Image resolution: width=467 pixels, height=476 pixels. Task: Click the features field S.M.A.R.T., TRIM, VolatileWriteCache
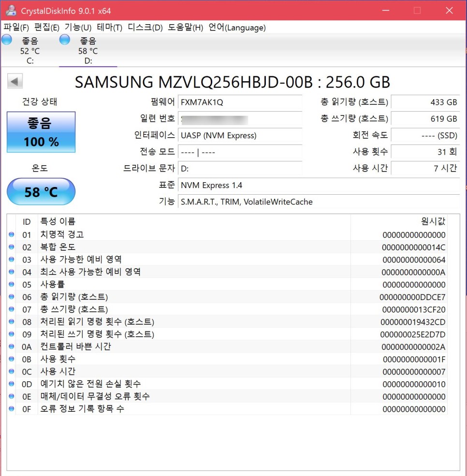(x=319, y=202)
